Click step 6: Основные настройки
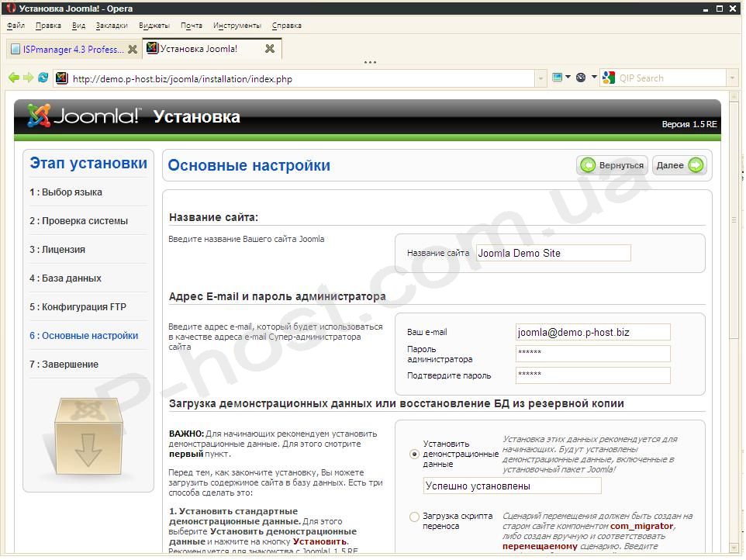This screenshot has width=746, height=560. click(x=84, y=335)
